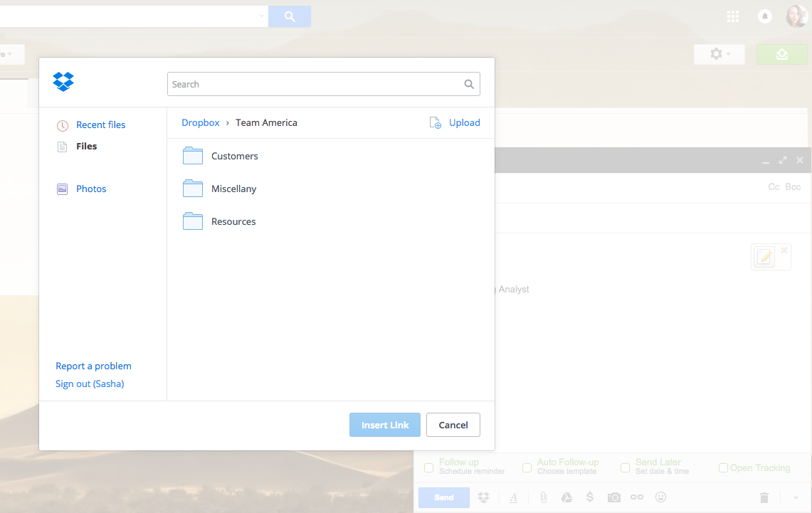Click the Dropbox icon in compose toolbar
The image size is (812, 513).
coord(484,497)
